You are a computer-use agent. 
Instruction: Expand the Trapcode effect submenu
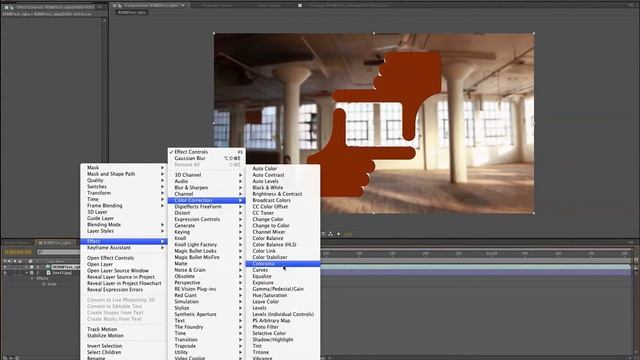[x=207, y=346]
